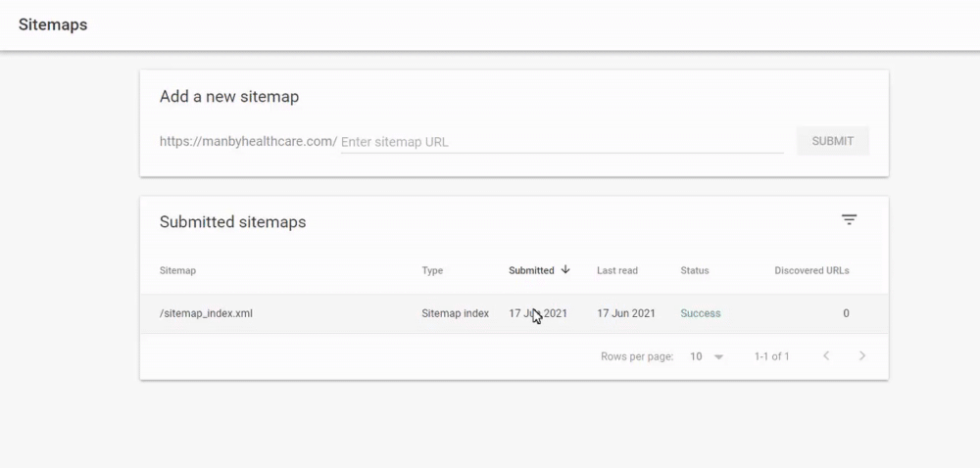Click the Discovered URLs column header
Image resolution: width=980 pixels, height=468 pixels.
tap(811, 271)
